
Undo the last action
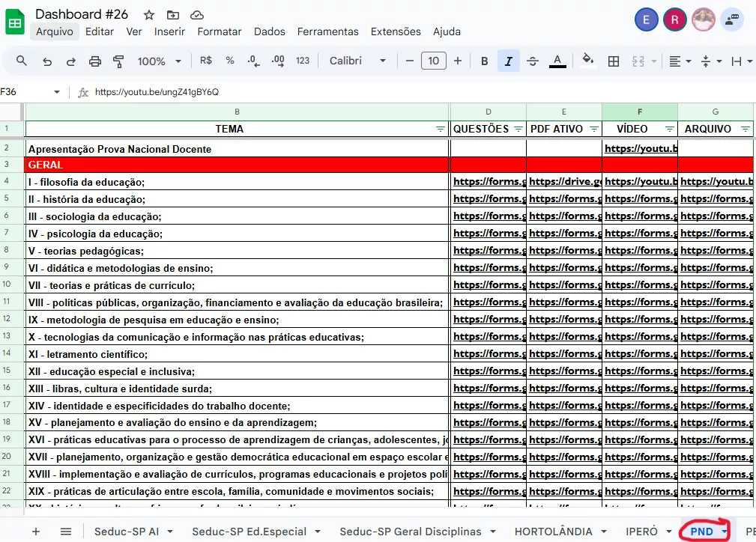tap(47, 61)
